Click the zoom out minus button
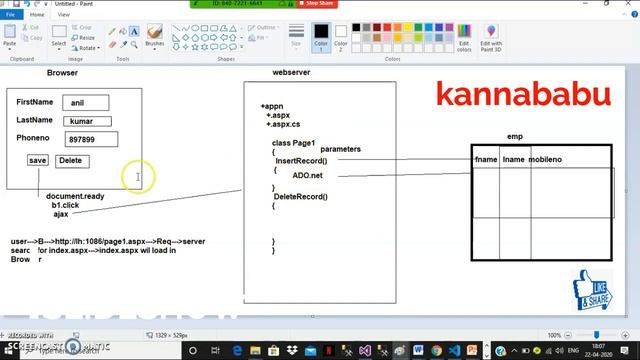 tap(568, 335)
